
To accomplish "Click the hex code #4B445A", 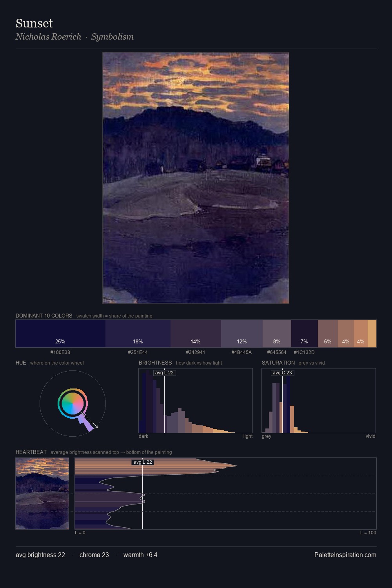I will click(242, 352).
